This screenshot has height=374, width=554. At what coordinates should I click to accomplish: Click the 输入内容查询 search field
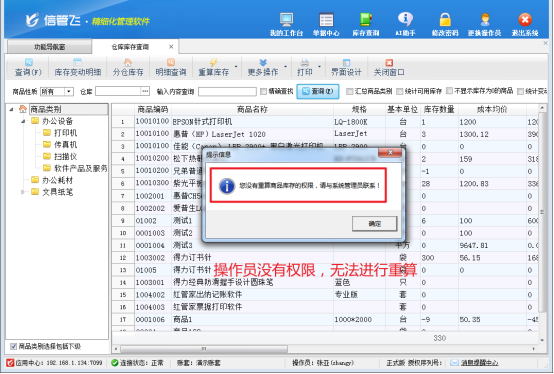[227, 91]
